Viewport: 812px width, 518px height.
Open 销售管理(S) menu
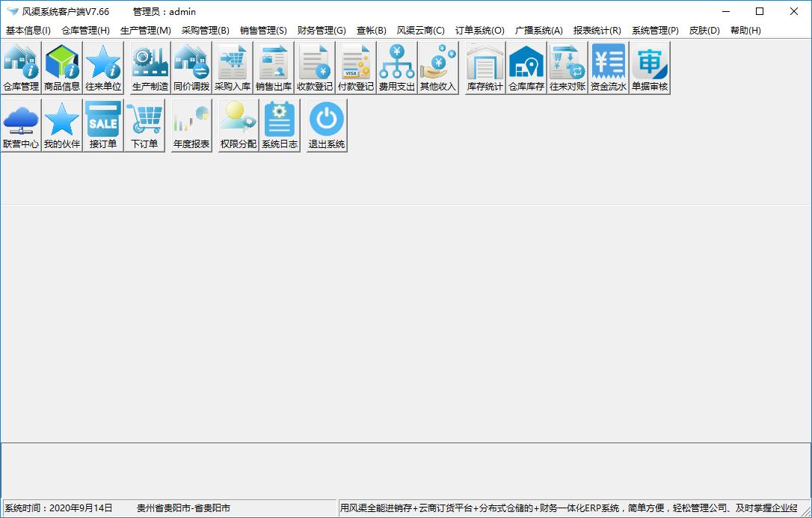[x=263, y=31]
